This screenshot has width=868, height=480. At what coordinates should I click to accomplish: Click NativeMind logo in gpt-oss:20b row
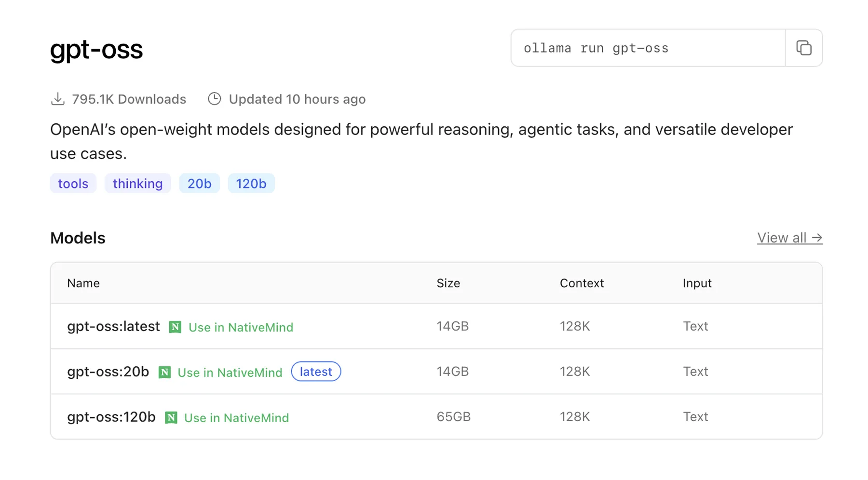pos(164,373)
